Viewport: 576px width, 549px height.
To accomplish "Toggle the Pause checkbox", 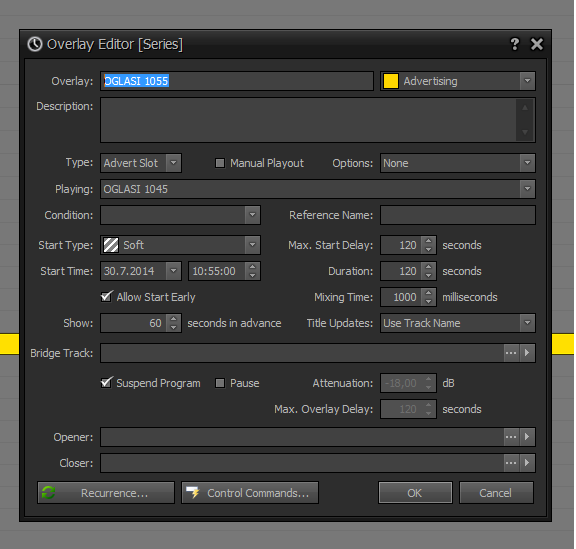I will click(x=220, y=383).
